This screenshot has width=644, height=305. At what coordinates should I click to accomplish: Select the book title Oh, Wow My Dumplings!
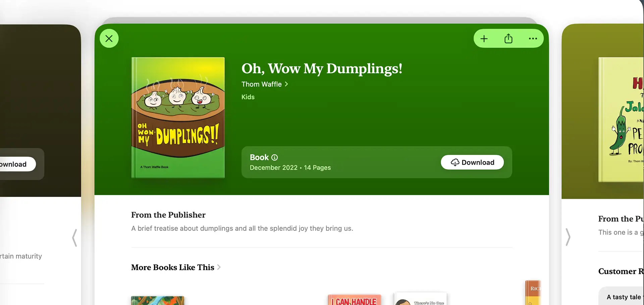coord(322,68)
